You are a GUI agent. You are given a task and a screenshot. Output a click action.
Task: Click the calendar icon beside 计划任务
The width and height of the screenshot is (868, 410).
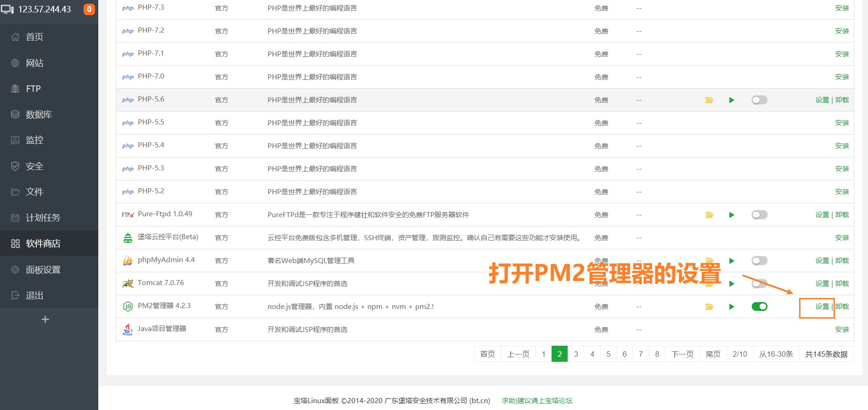(x=15, y=218)
